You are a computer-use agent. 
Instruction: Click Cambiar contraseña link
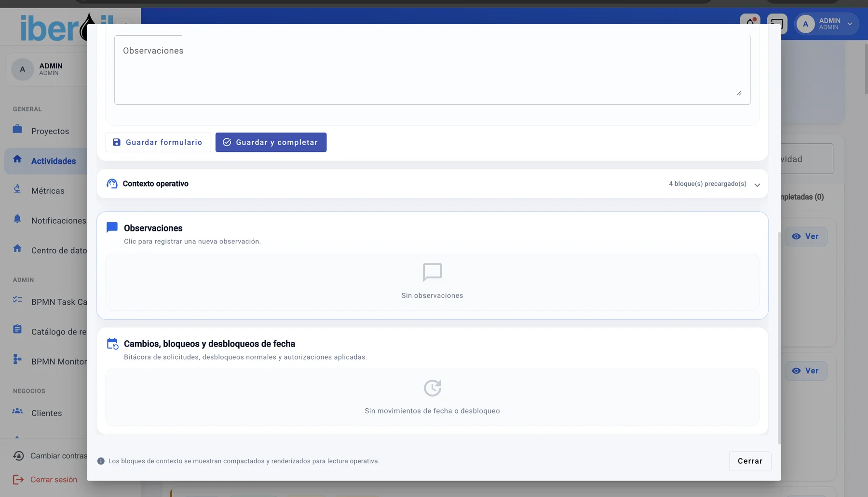pos(58,456)
